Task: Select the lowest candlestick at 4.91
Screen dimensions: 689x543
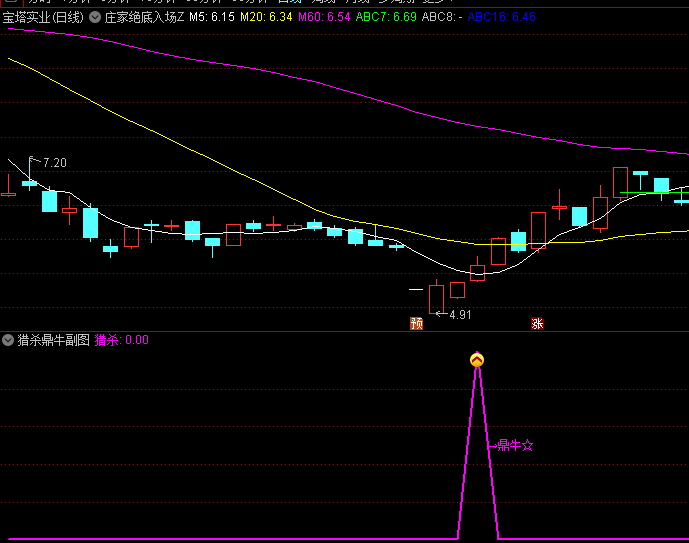Action: point(436,298)
